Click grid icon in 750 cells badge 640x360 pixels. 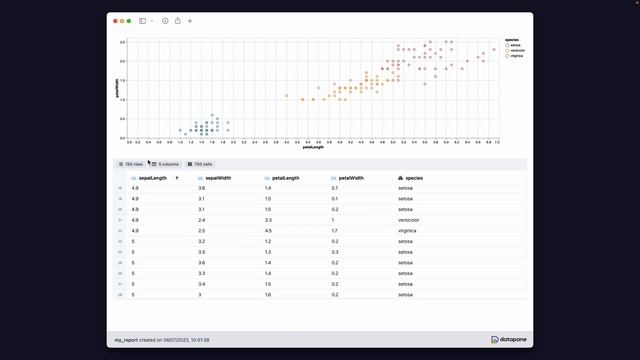click(190, 164)
